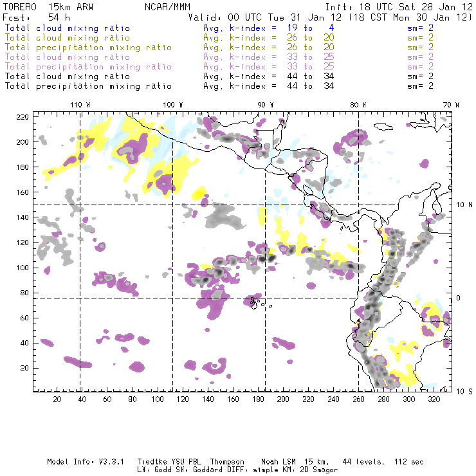Click the '0' equator latitude label

tap(459, 298)
